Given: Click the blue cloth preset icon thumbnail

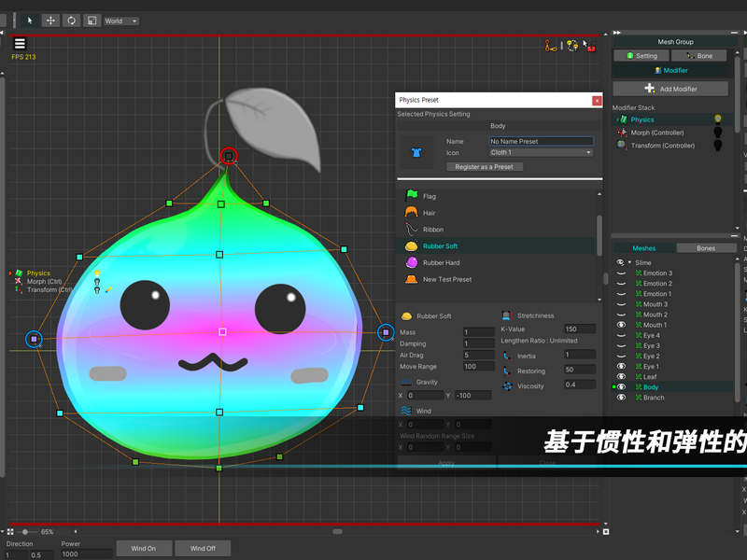Looking at the screenshot, I should pos(416,152).
